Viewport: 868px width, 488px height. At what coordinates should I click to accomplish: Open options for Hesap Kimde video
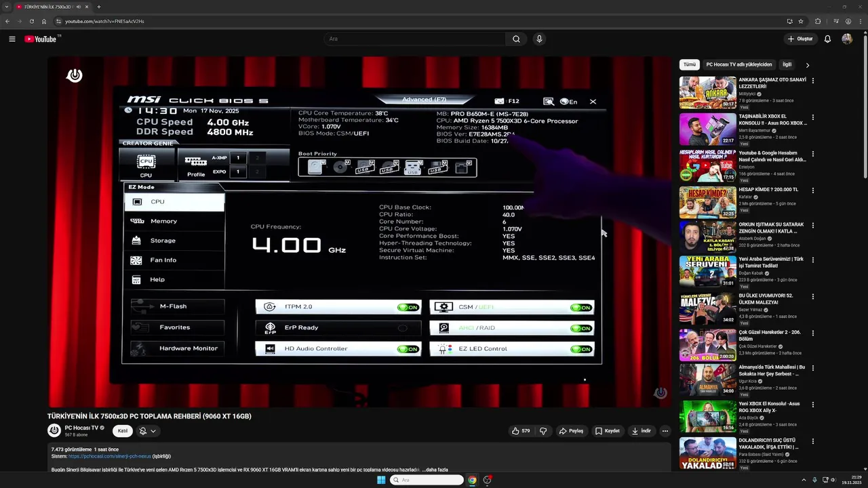(812, 190)
